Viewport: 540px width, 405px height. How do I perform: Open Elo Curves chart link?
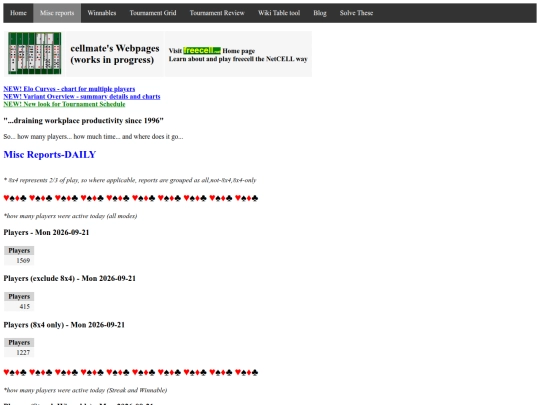pyautogui.click(x=69, y=89)
